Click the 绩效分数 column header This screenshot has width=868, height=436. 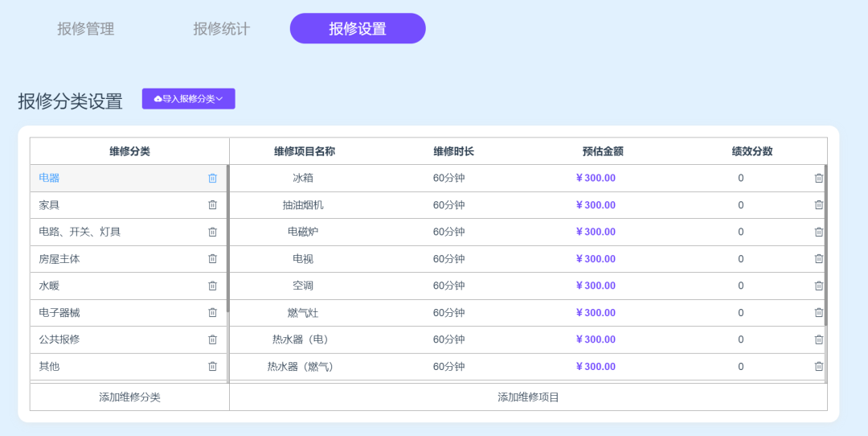tap(751, 151)
